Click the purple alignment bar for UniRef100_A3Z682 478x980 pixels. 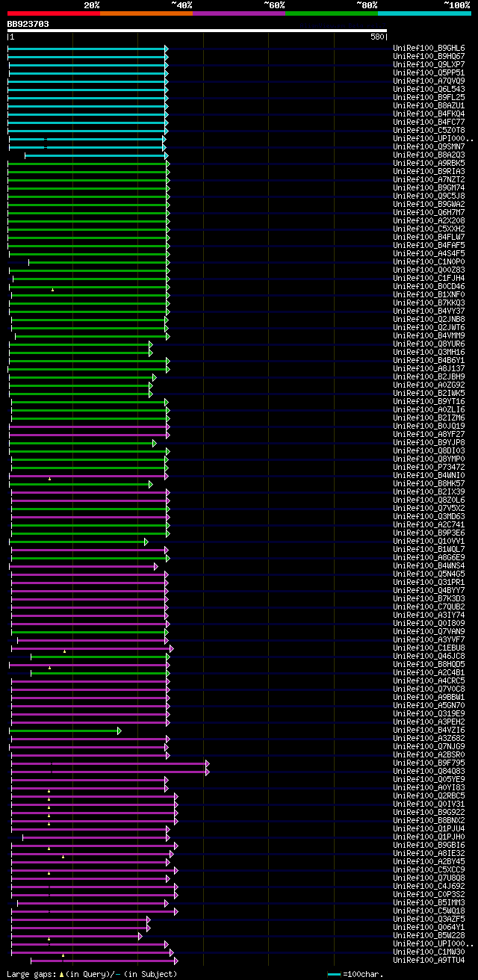click(x=90, y=738)
